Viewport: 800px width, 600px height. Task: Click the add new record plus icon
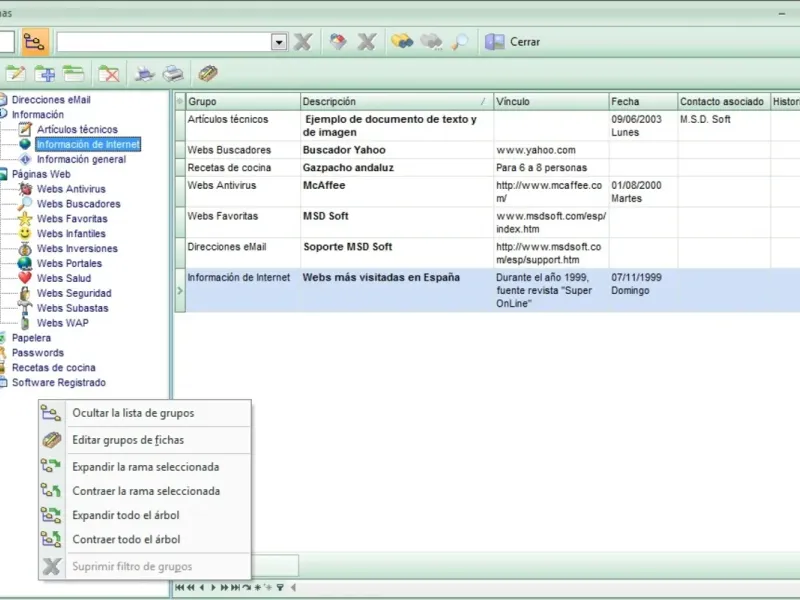point(45,73)
